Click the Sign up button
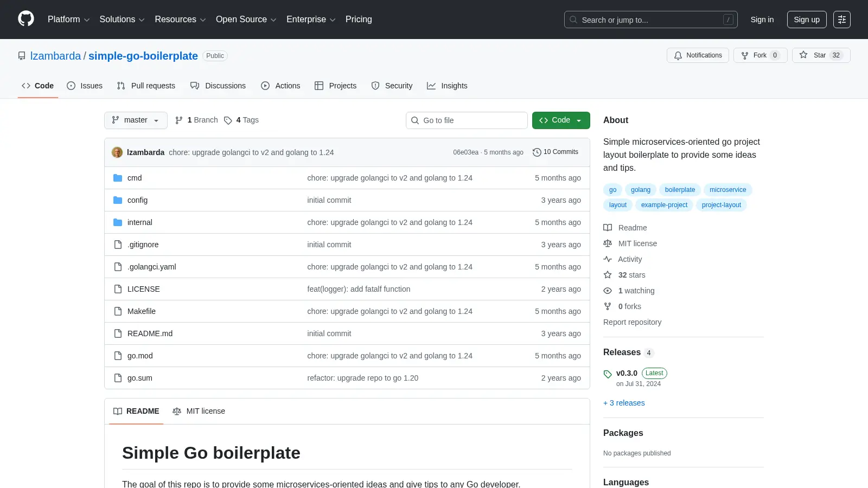Viewport: 868px width, 488px height. click(807, 20)
